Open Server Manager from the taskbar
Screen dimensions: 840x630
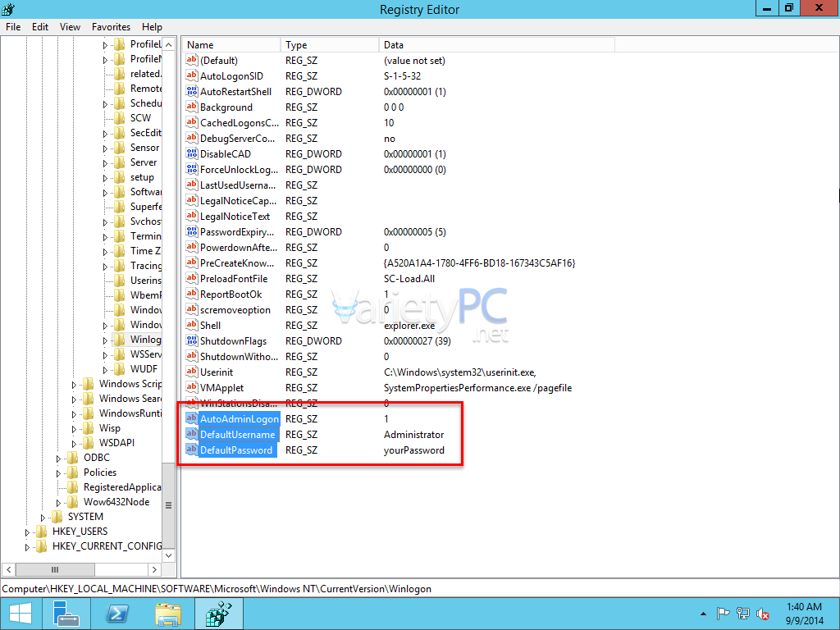tap(66, 613)
